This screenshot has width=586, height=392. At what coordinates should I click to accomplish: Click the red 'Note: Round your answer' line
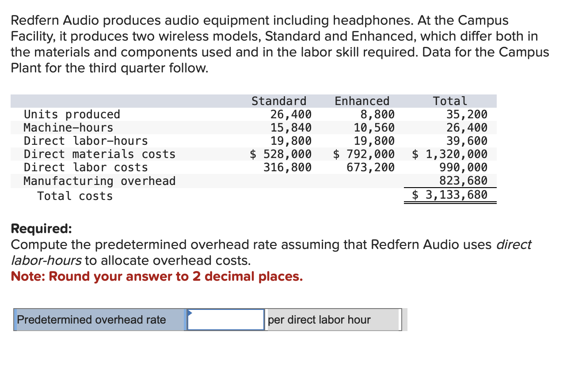(x=157, y=276)
